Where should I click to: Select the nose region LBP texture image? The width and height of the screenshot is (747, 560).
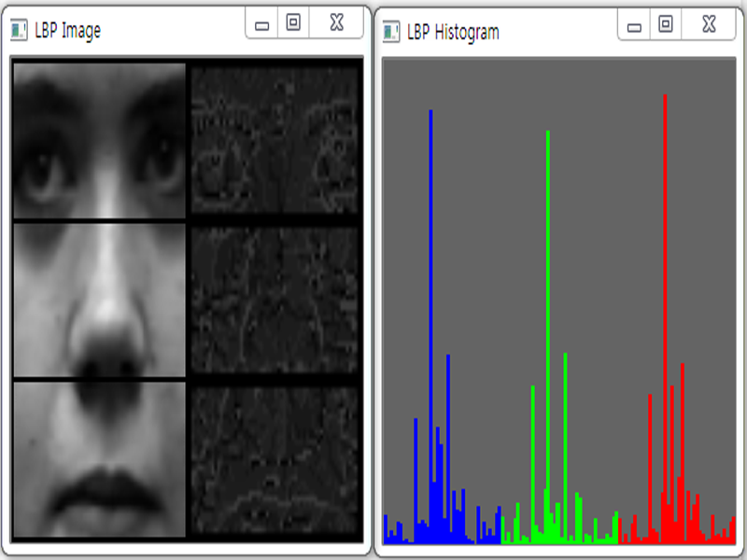pyautogui.click(x=275, y=300)
